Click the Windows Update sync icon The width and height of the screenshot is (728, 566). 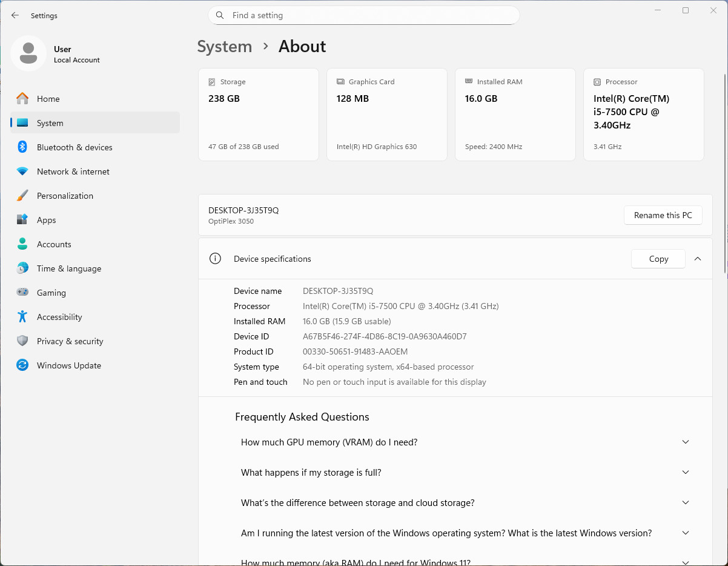click(x=22, y=365)
